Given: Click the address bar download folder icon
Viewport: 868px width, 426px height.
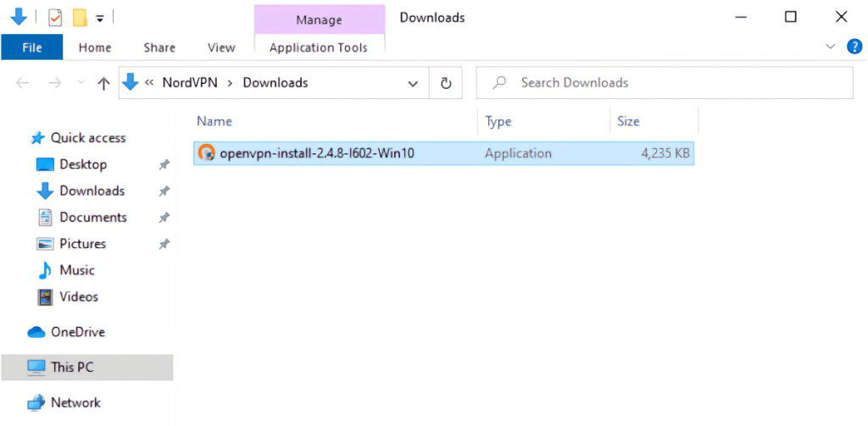Looking at the screenshot, I should click(130, 82).
